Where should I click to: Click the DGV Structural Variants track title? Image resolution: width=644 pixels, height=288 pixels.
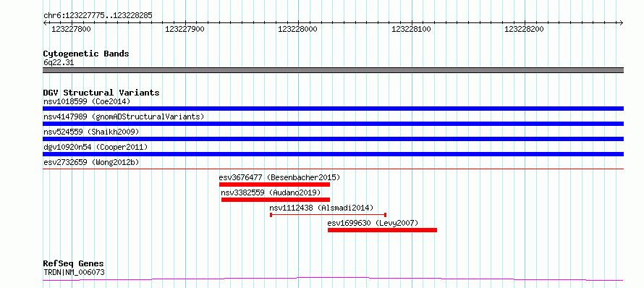point(101,93)
